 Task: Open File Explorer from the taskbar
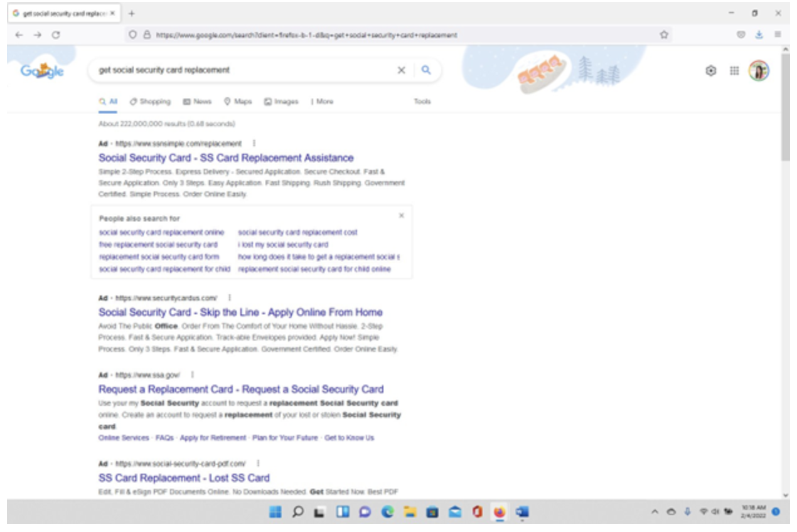[410, 513]
